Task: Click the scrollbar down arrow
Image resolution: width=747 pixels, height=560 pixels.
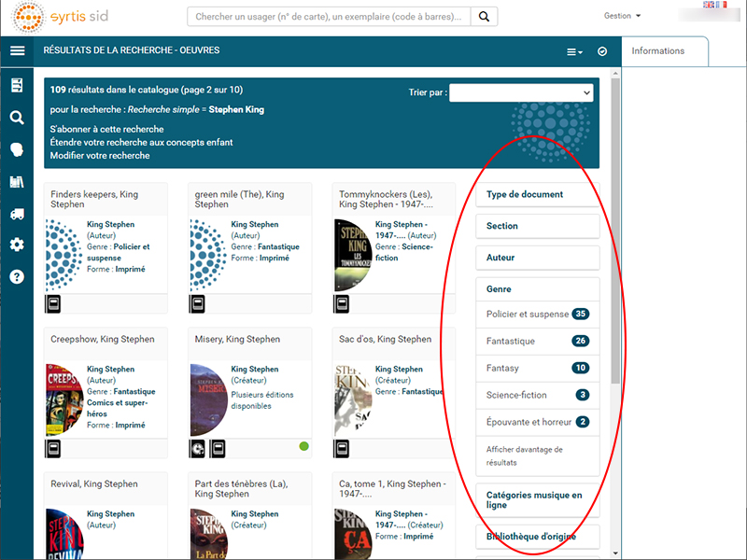Action: pos(615,553)
